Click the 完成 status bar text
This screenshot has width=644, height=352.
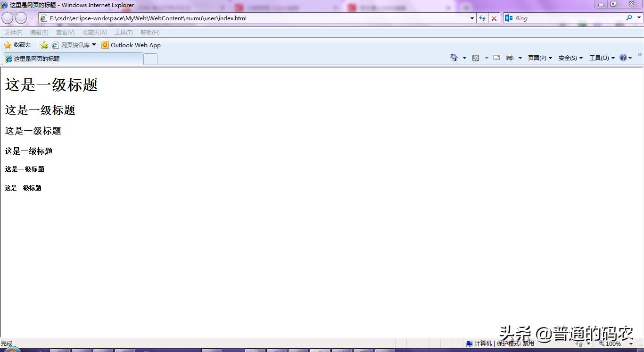[7, 344]
